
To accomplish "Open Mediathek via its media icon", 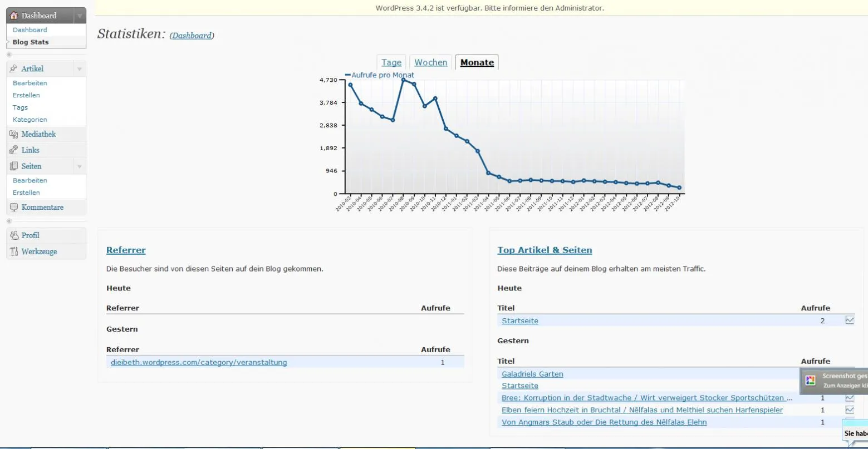I will [x=14, y=134].
